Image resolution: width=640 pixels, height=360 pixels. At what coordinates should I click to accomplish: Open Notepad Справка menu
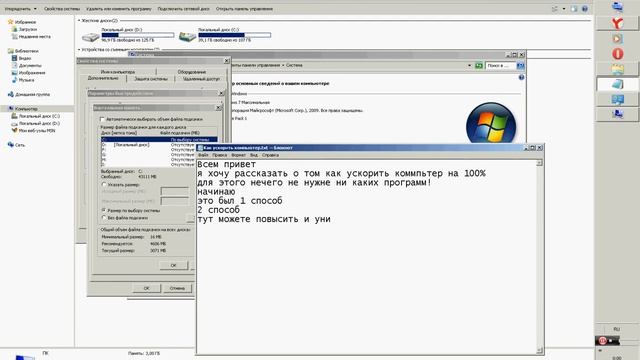[x=270, y=155]
